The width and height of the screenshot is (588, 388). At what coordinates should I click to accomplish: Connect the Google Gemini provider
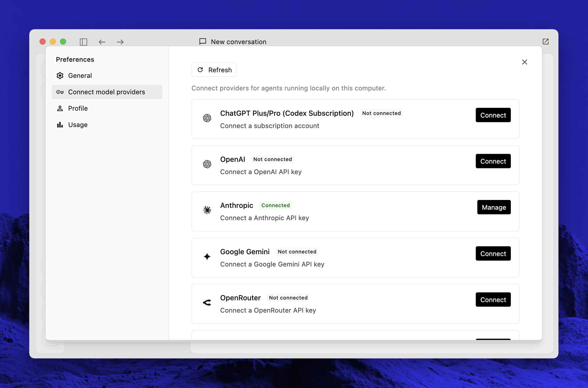[493, 254]
